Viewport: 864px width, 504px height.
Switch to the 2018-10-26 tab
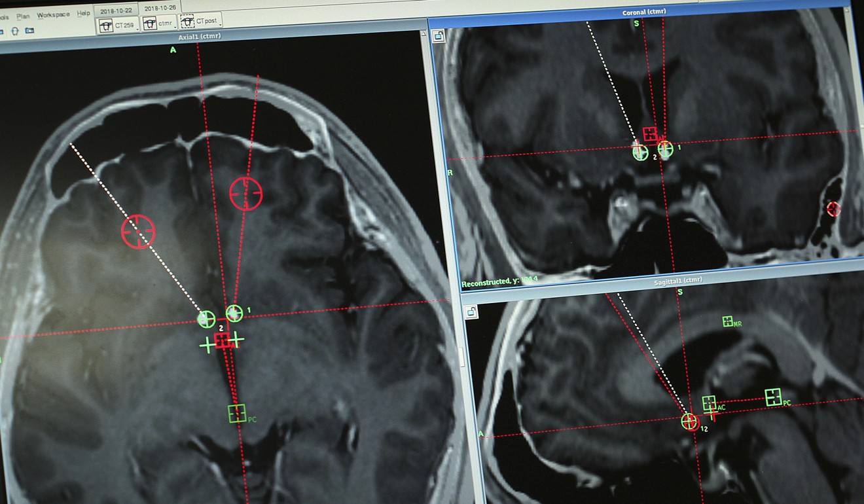point(160,9)
